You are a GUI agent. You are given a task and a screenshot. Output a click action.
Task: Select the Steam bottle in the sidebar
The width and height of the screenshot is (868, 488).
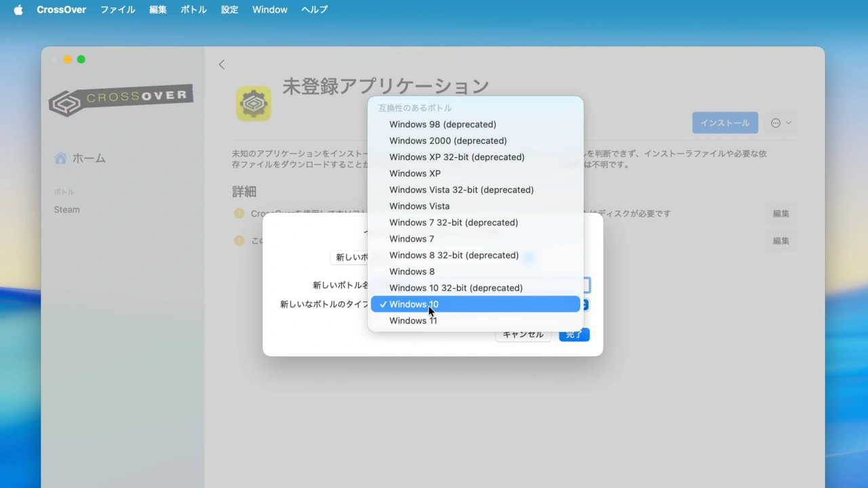click(67, 209)
